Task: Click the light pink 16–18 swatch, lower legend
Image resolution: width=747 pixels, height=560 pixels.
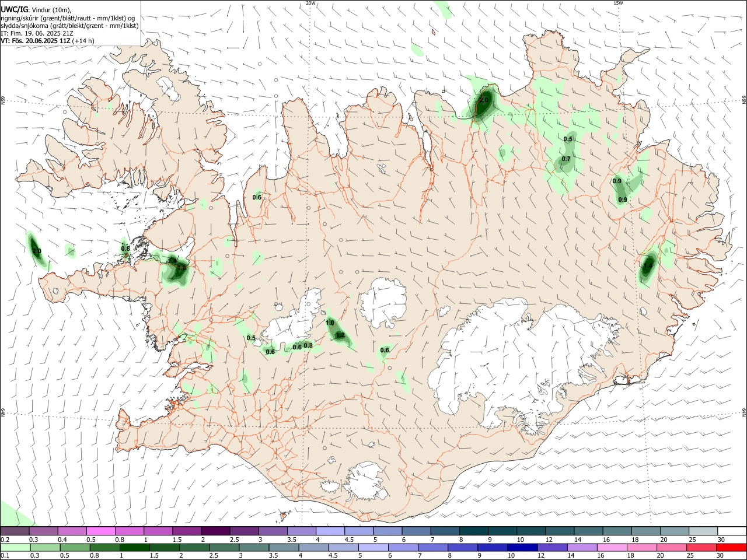Action: 613,548
